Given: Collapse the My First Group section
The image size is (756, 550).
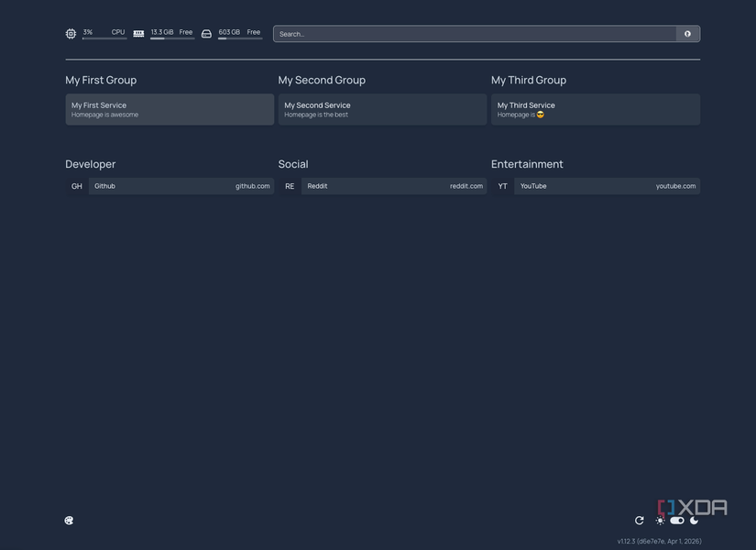Looking at the screenshot, I should point(101,80).
